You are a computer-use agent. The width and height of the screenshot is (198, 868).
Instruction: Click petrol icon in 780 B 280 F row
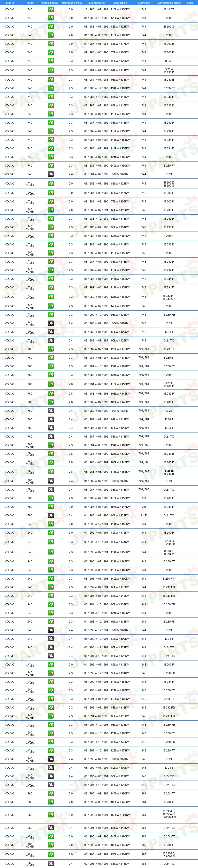point(51,507)
